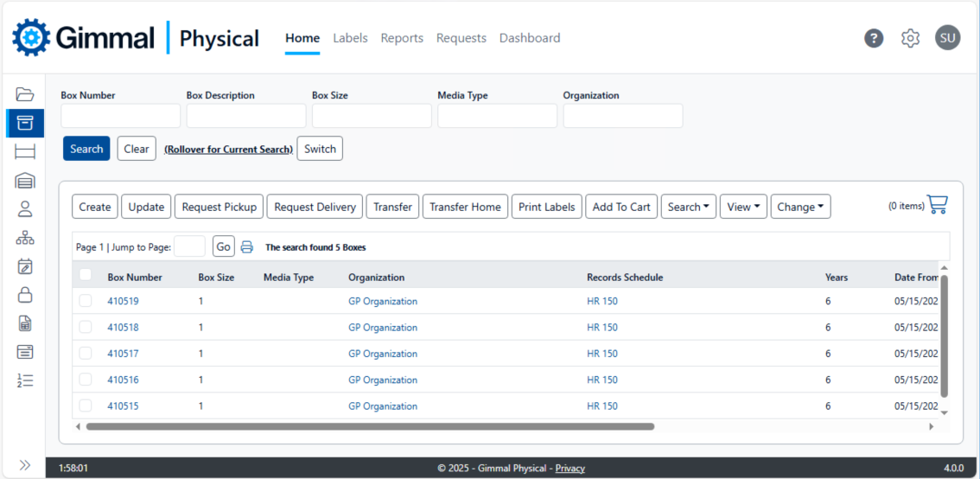This screenshot has height=479, width=980.
Task: Click the Request Pickup button
Action: 219,207
